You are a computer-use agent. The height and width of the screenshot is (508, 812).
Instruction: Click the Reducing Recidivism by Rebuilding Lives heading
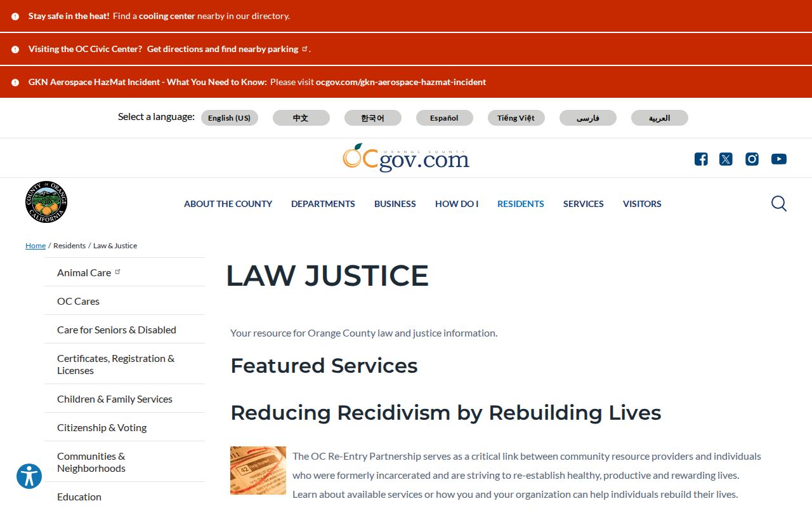(x=446, y=413)
